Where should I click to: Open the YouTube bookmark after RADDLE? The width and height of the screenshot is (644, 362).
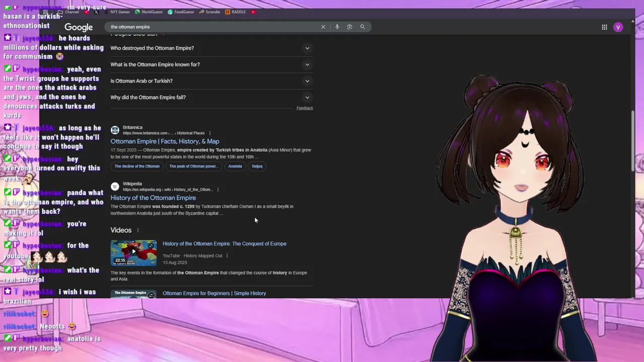[x=253, y=12]
